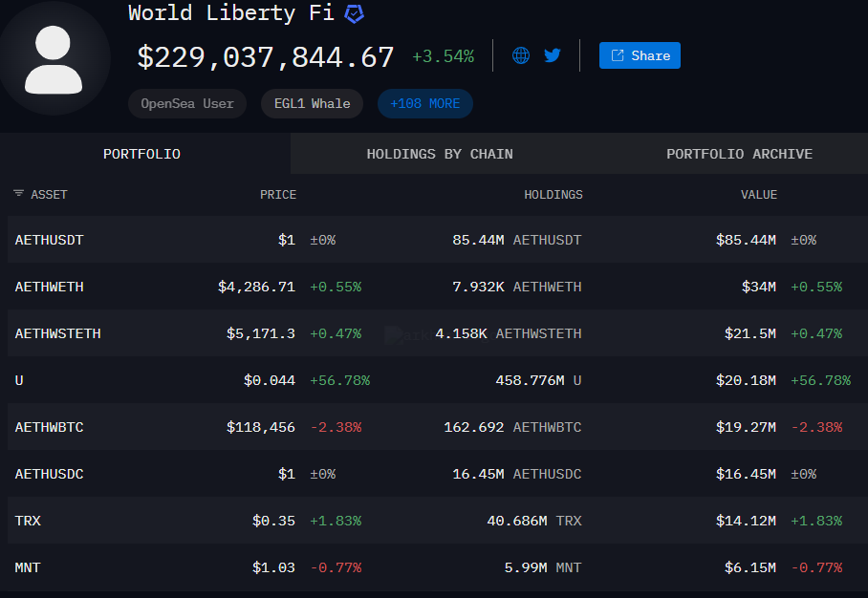The height and width of the screenshot is (598, 868).
Task: Switch to HOLDINGS BY CHAIN tab
Action: (440, 154)
